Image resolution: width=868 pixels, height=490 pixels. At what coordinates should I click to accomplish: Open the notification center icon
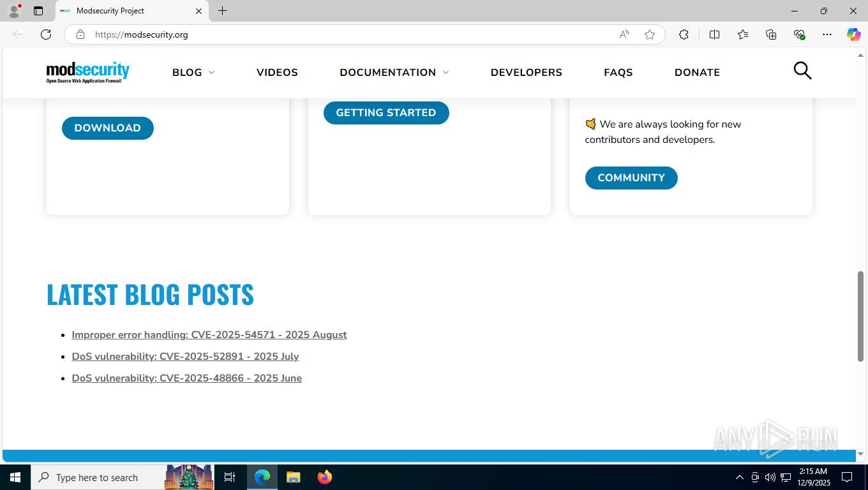tap(847, 477)
